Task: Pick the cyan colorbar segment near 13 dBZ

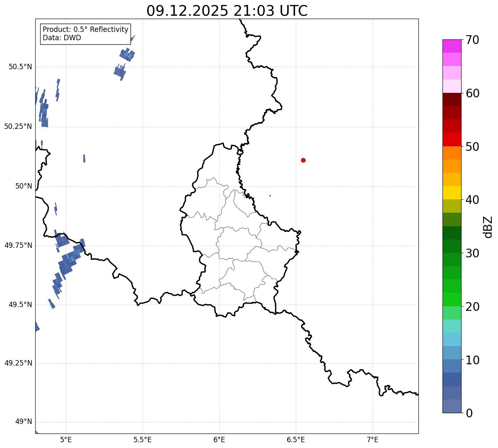Action: 452,339
